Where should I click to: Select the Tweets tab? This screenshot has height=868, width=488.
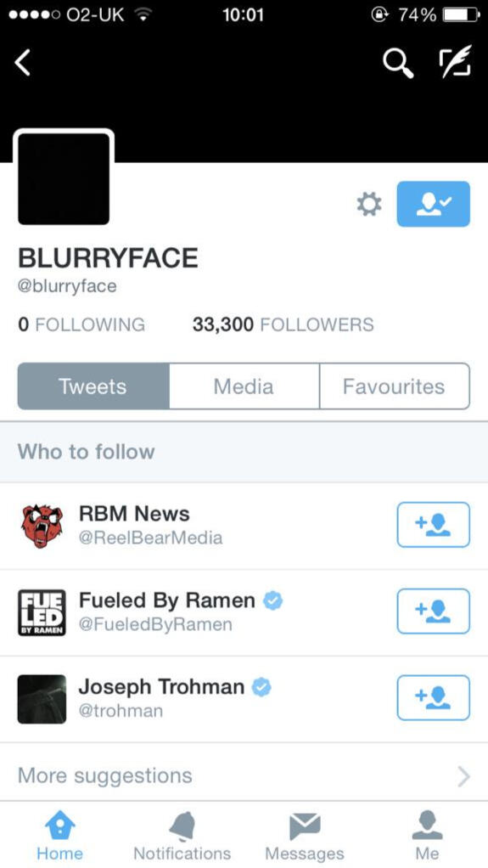[x=93, y=386]
